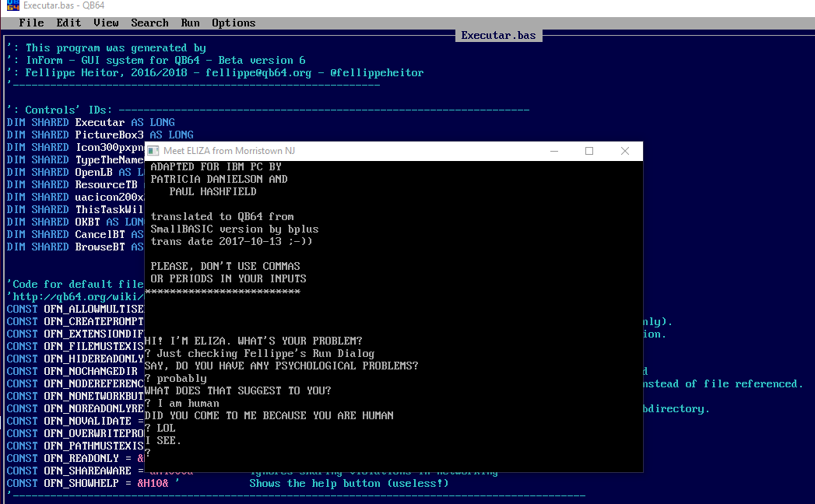
Task: Open the View menu
Action: click(x=106, y=23)
